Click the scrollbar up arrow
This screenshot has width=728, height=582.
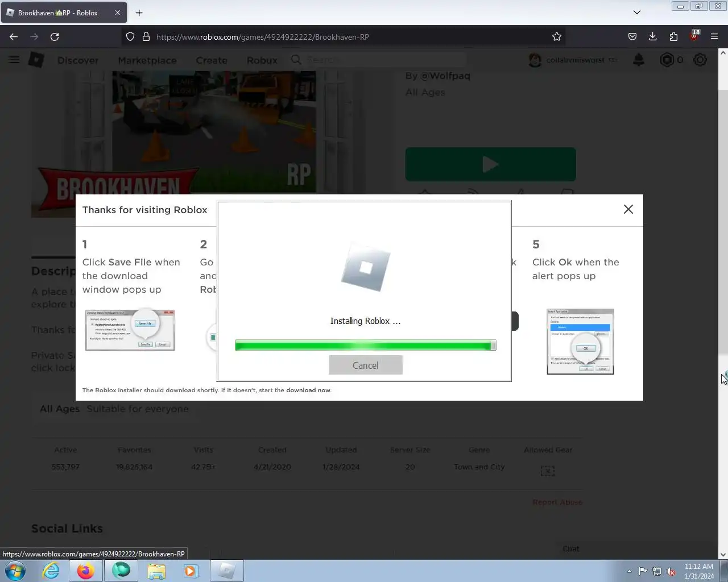723,53
